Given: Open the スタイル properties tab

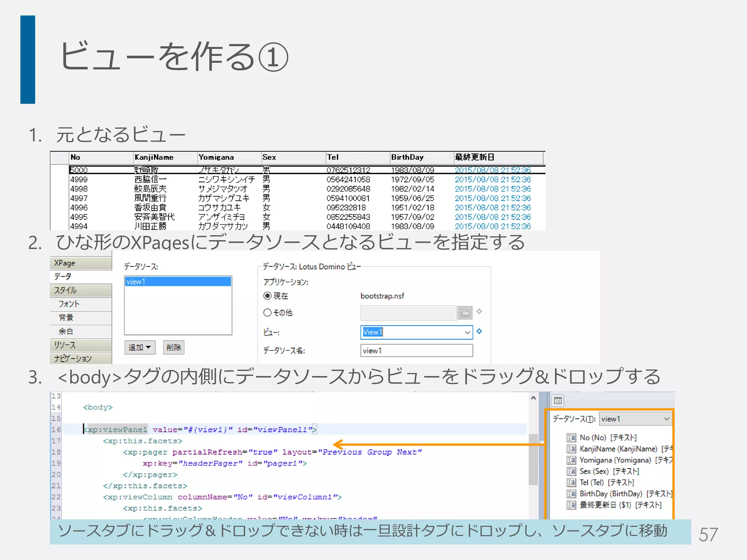Looking at the screenshot, I should [81, 291].
